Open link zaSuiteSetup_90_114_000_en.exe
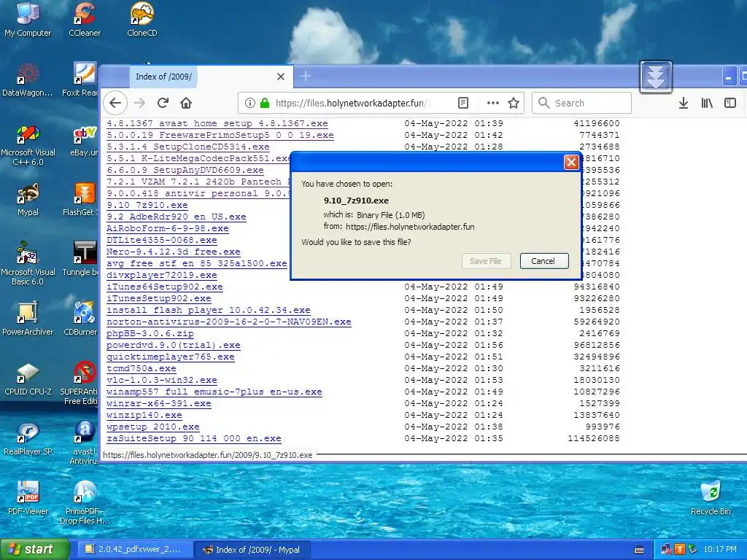 click(194, 438)
